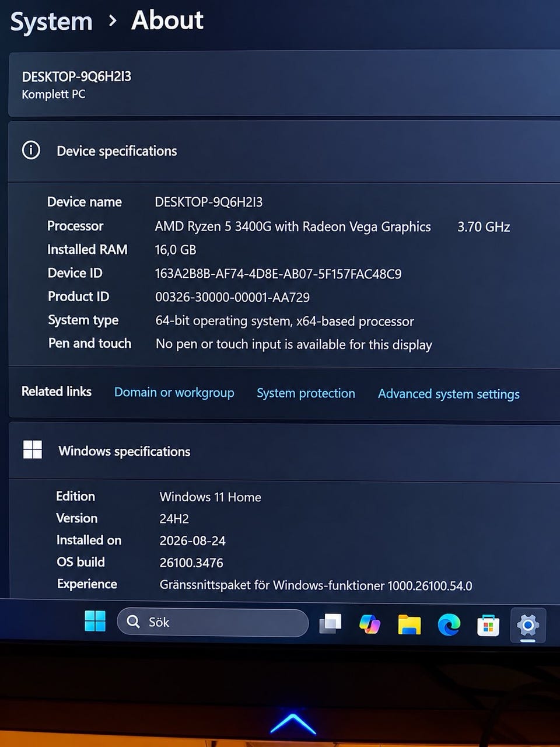Click the Windows specifications logo icon

[x=33, y=449]
